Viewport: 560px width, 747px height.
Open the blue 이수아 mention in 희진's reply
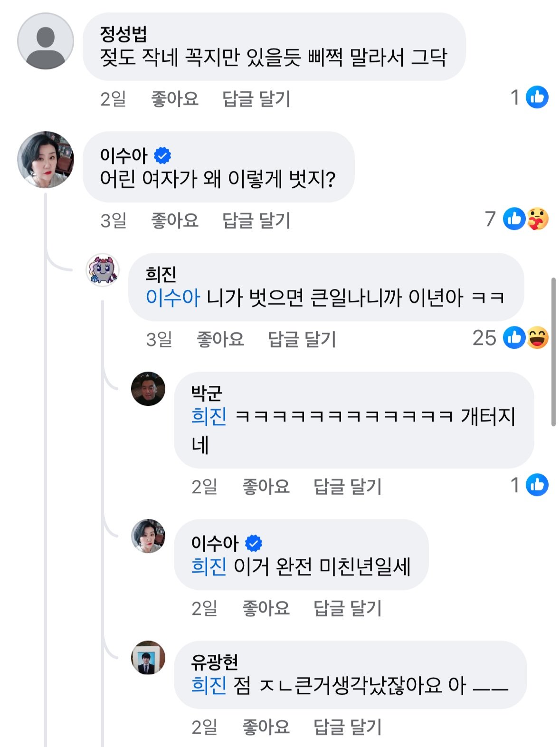[x=172, y=297]
